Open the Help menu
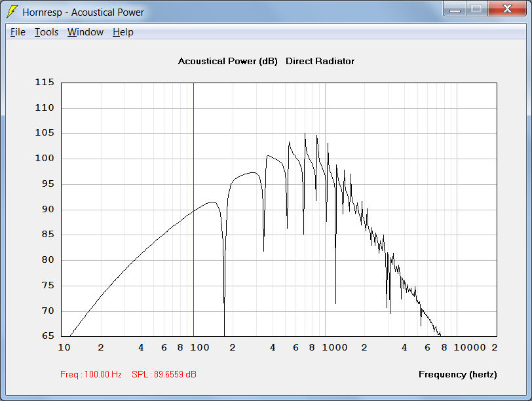 [123, 32]
